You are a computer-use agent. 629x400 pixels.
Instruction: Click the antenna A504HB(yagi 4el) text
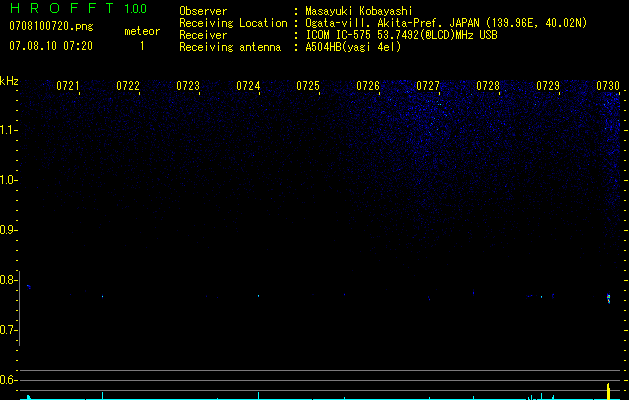pos(353,47)
